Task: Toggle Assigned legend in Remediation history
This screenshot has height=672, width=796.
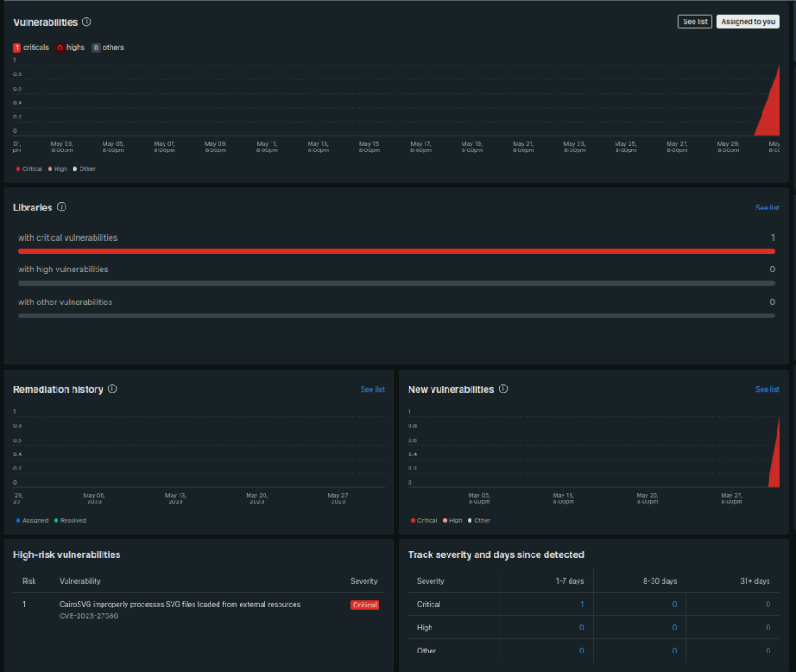Action: [32, 521]
